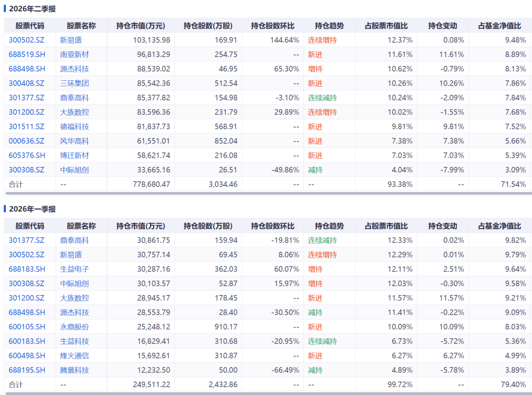Open 301200.SZ in the 一季报 table

click(27, 298)
